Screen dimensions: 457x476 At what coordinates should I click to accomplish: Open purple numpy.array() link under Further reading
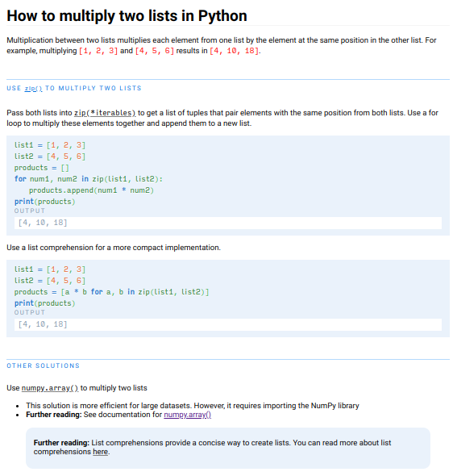coord(188,415)
